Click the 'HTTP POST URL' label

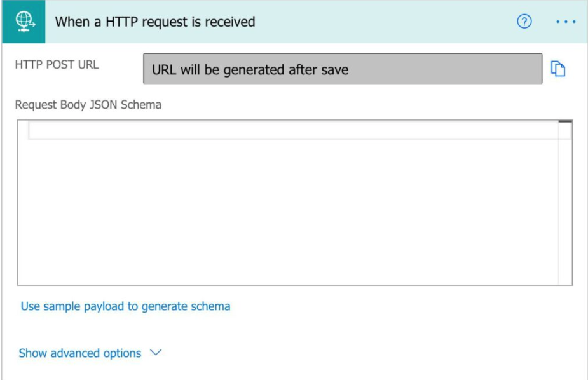click(57, 65)
